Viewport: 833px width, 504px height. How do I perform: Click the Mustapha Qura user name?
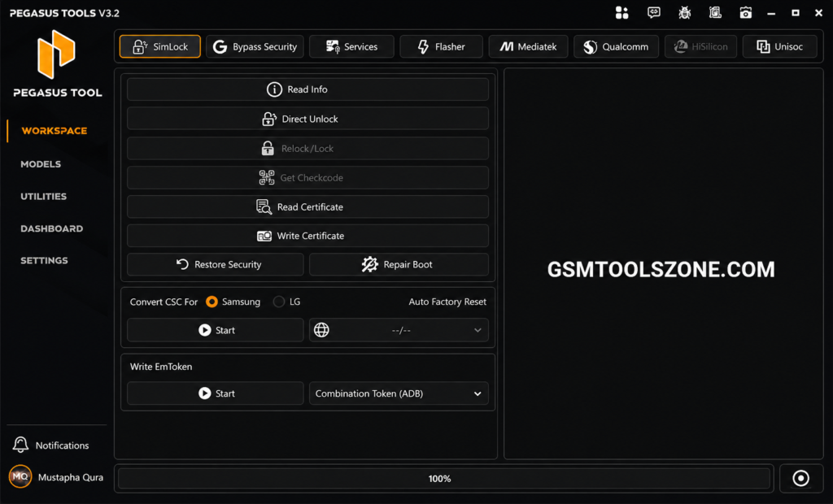click(71, 477)
